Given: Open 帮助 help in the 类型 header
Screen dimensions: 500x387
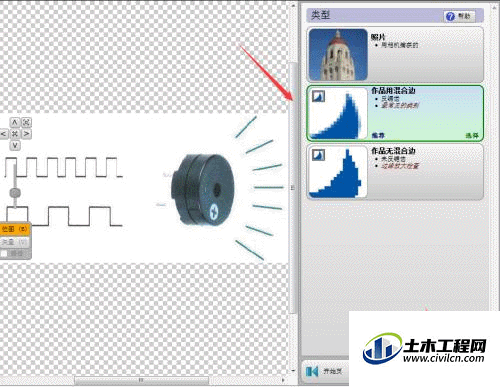Looking at the screenshot, I should (460, 16).
